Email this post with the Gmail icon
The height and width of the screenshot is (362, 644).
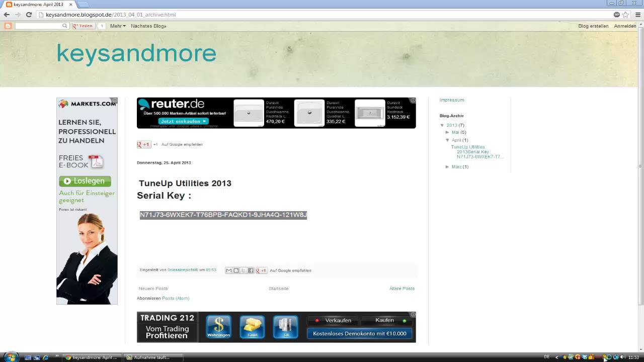228,270
